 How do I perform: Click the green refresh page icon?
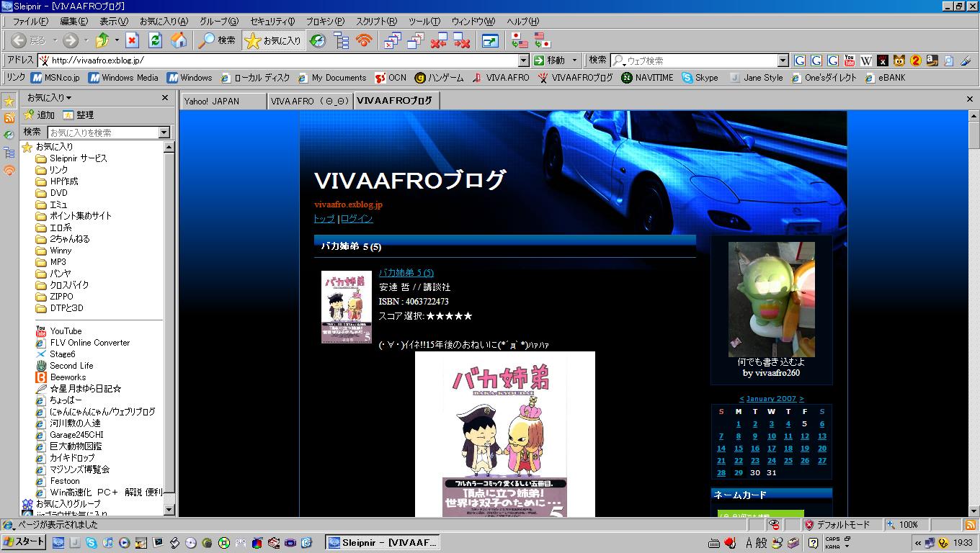click(x=155, y=40)
